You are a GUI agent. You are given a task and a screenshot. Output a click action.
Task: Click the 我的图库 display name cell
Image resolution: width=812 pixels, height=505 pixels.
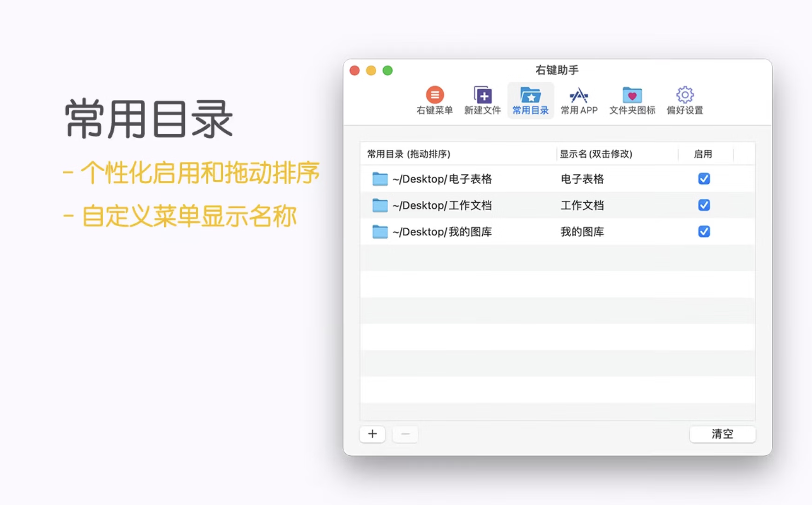point(582,232)
